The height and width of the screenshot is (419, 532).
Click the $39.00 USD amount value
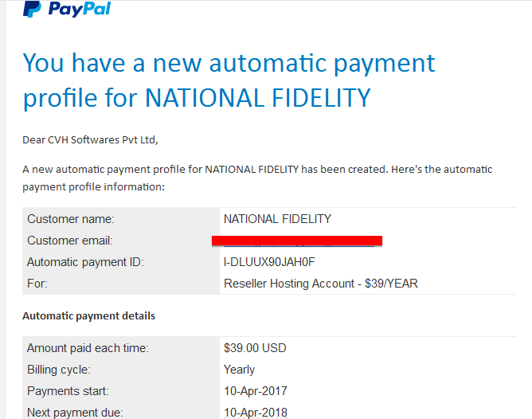point(255,348)
